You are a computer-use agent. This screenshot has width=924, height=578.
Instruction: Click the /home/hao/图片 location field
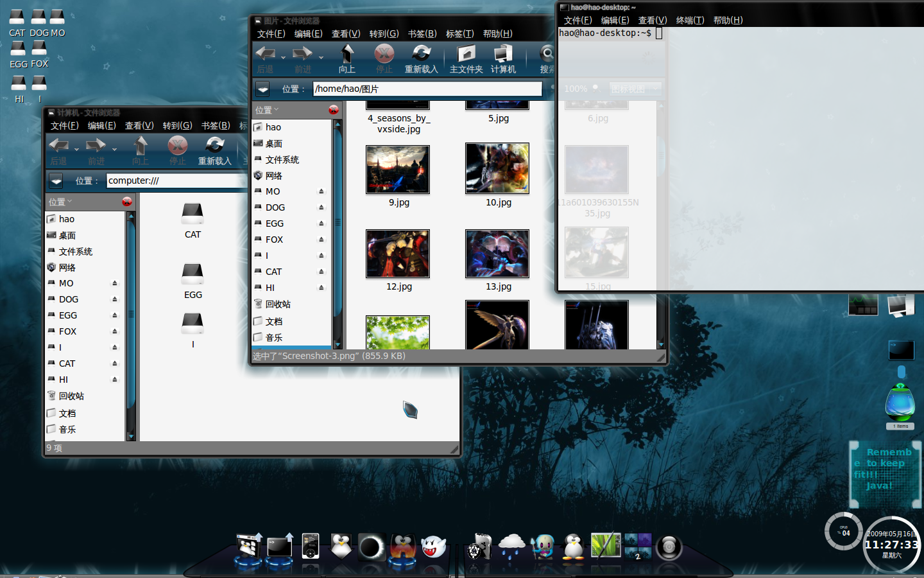(x=427, y=89)
